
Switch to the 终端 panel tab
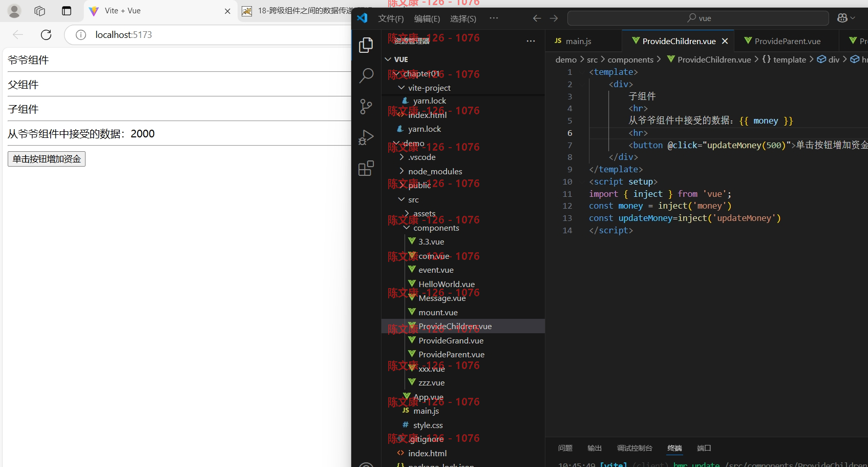click(674, 448)
